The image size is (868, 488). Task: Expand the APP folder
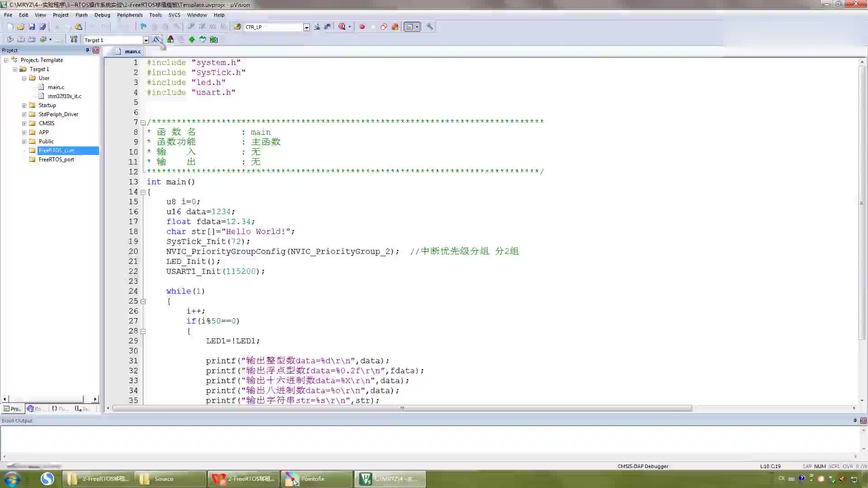pyautogui.click(x=24, y=132)
